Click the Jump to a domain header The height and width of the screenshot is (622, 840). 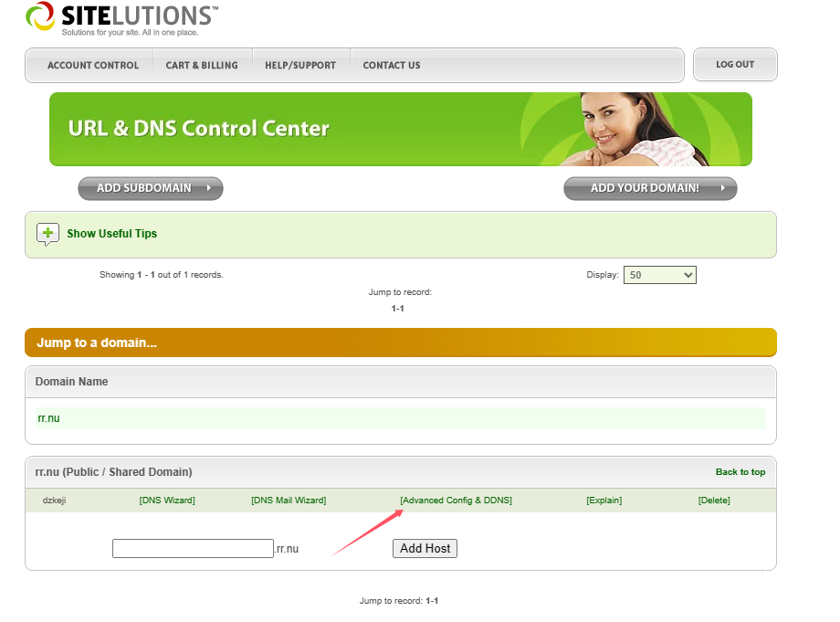(401, 343)
